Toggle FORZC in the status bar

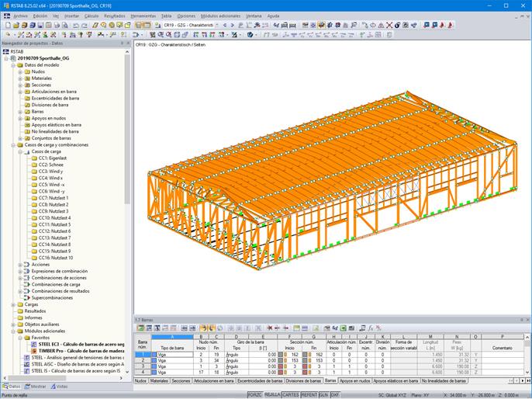(255, 395)
